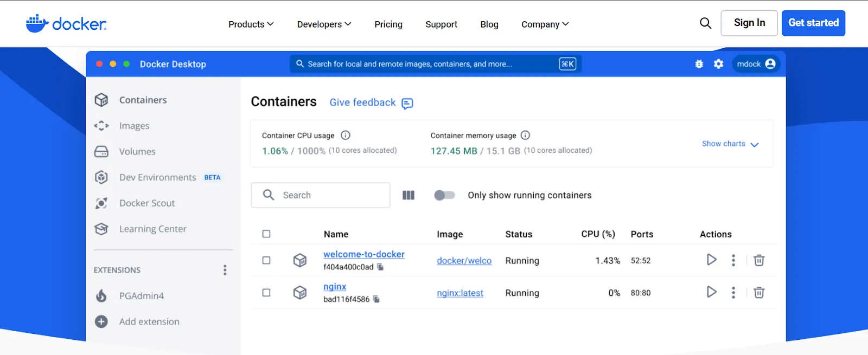Expand the Products dropdown menu

[x=251, y=24]
